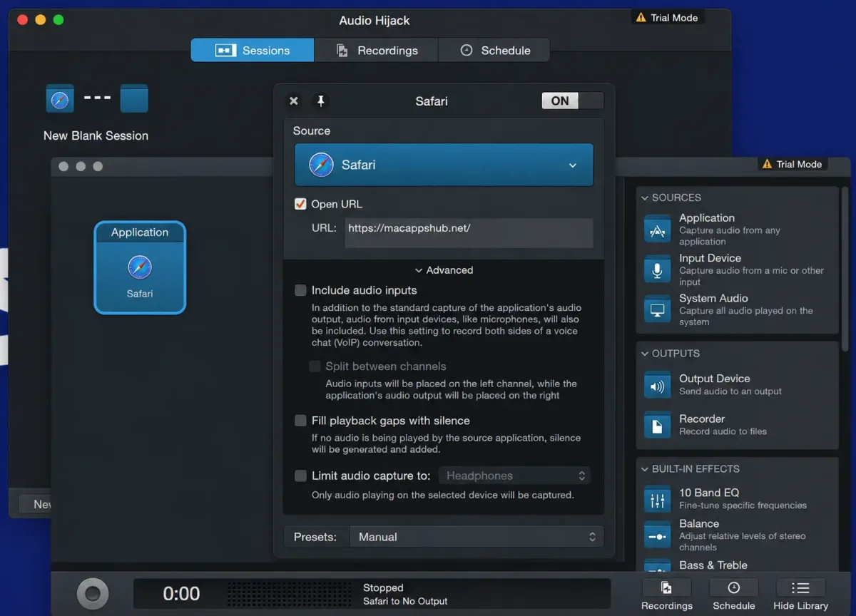
Task: Click the 10 Band EQ icon
Action: coord(657,499)
